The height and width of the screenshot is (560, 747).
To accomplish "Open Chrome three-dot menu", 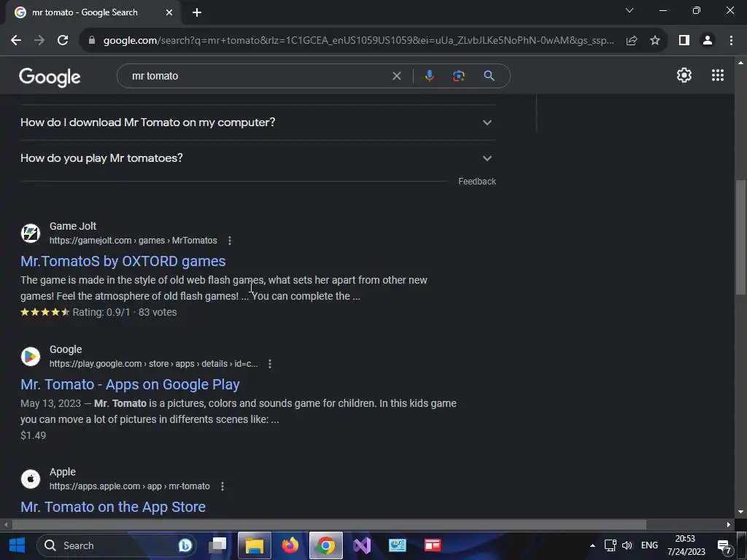I will click(x=731, y=41).
